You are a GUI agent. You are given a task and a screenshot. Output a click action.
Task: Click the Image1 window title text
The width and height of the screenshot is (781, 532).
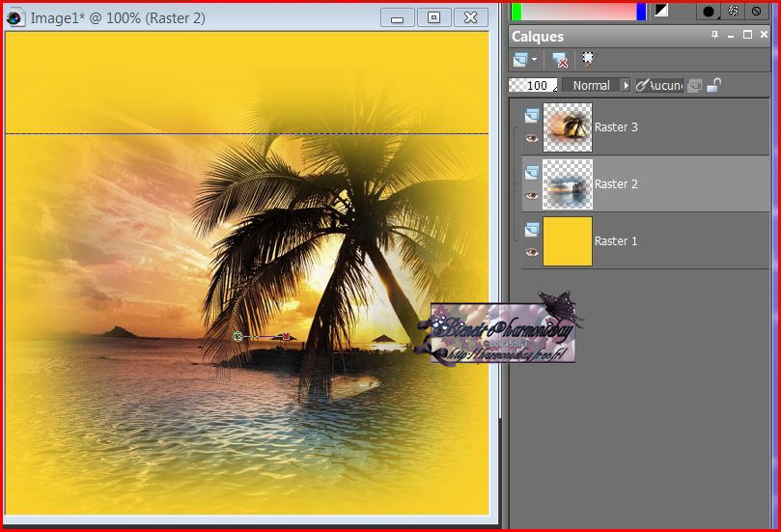[x=118, y=18]
